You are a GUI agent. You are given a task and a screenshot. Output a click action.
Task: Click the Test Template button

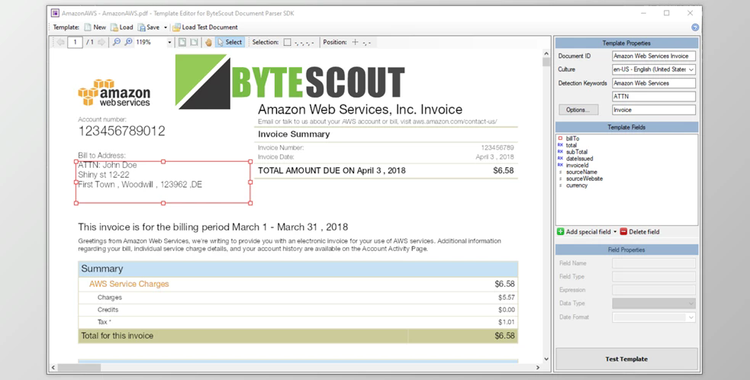pos(626,359)
